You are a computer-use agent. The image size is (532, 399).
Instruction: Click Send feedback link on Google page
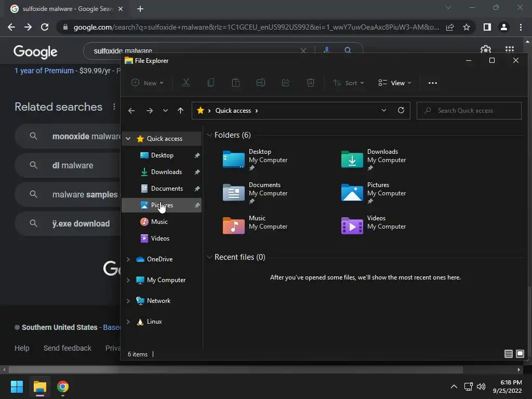(68, 348)
